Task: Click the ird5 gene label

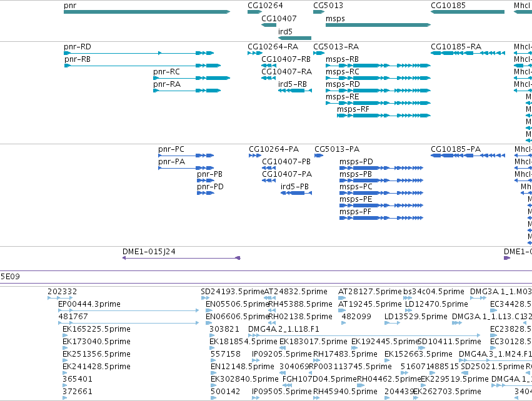Action: pos(285,31)
